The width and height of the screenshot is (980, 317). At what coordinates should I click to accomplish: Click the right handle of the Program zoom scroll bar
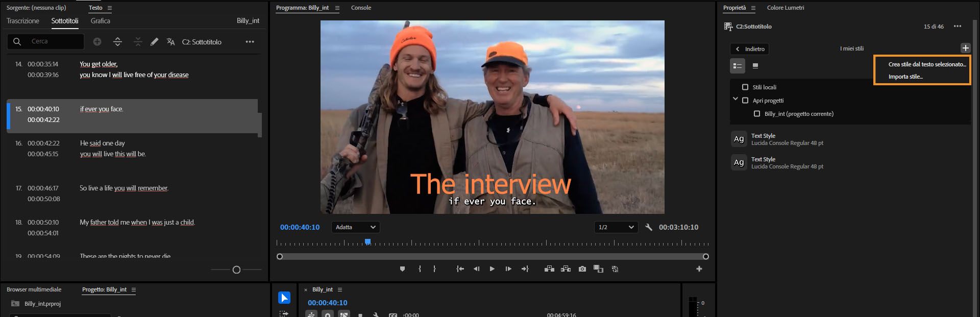pyautogui.click(x=706, y=257)
